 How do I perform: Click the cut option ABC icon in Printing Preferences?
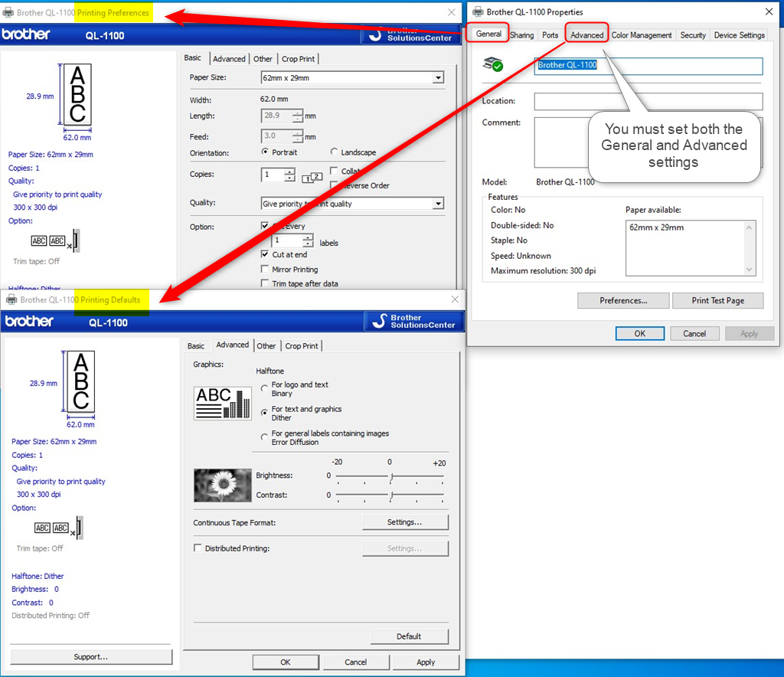(55, 241)
